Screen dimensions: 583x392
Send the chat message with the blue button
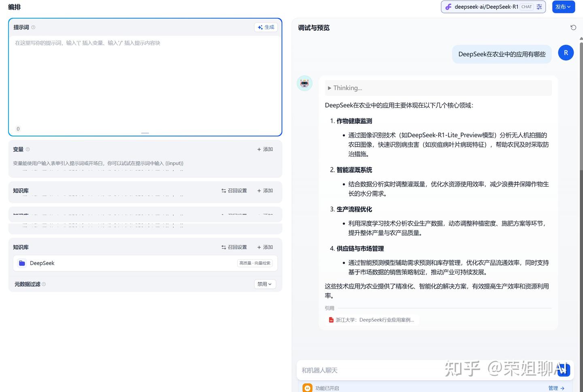564,370
